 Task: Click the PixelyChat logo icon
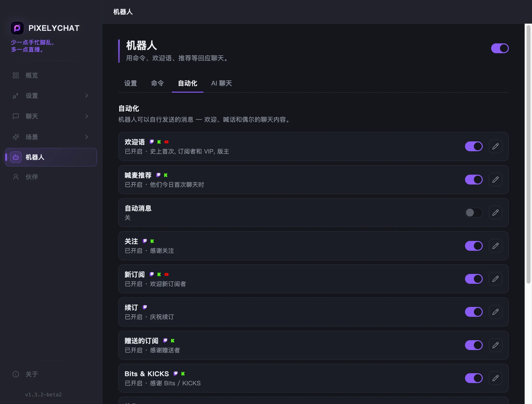coord(17,28)
